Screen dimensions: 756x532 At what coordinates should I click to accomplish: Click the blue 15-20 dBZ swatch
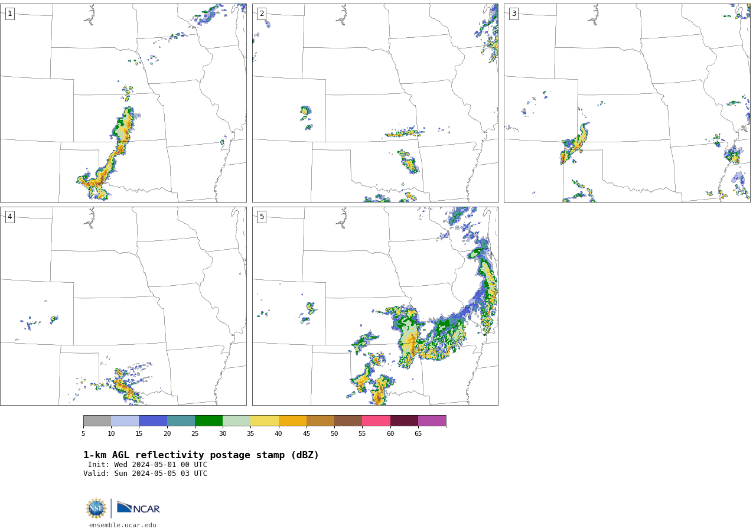pos(153,421)
